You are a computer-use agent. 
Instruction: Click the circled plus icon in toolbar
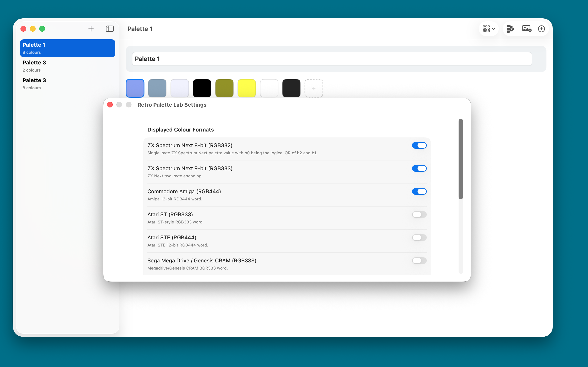(x=541, y=29)
